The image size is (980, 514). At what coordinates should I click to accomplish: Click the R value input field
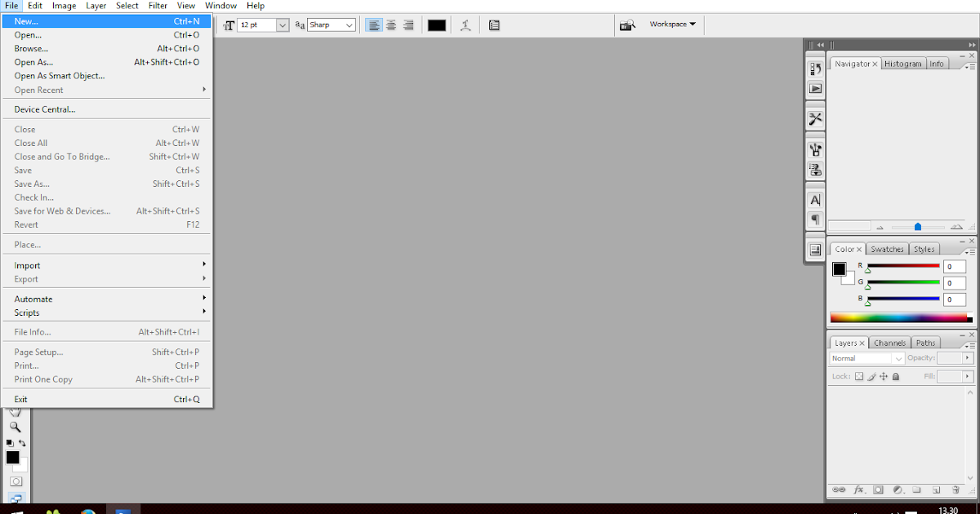coord(955,267)
